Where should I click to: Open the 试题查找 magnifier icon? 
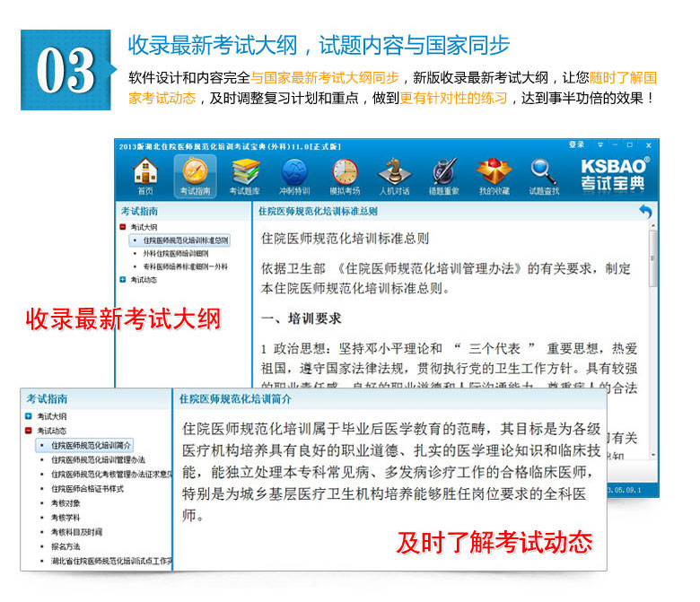[544, 176]
